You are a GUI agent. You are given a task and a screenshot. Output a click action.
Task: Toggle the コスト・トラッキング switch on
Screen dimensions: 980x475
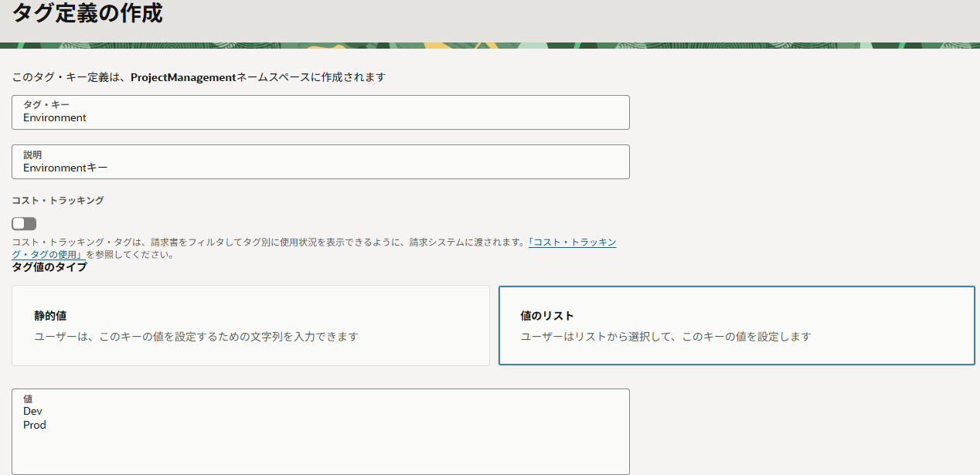tap(24, 223)
